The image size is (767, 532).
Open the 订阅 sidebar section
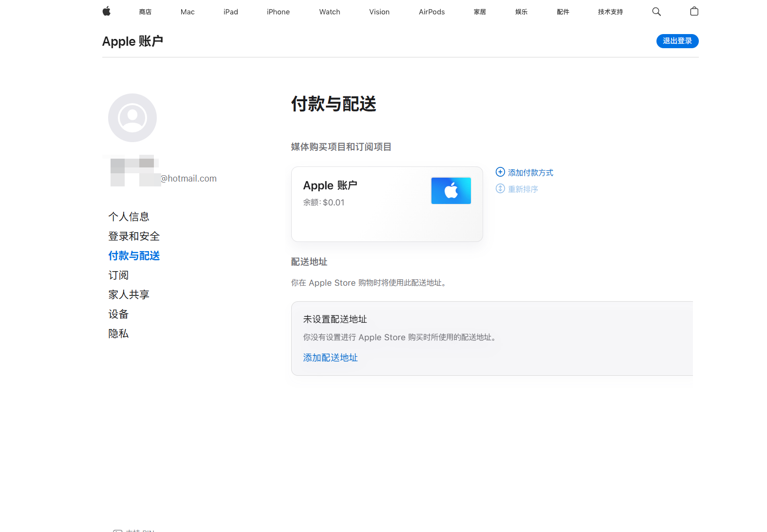(x=118, y=275)
